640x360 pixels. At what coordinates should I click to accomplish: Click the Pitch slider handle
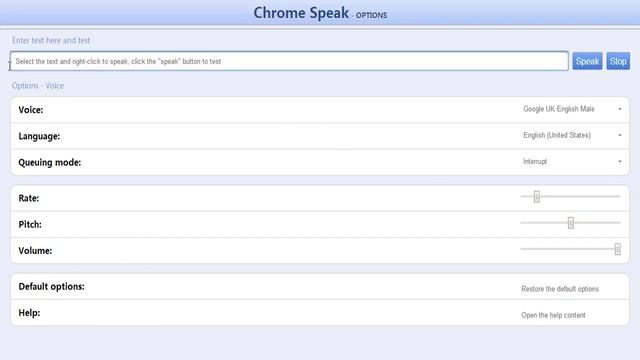point(571,223)
